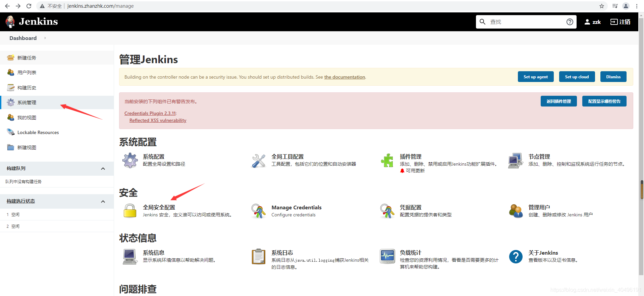
Task: Click the Lockable Resources icon
Action: point(11,132)
